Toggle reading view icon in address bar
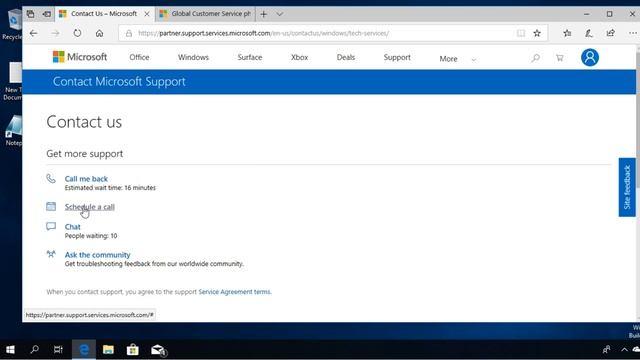 pos(521,33)
